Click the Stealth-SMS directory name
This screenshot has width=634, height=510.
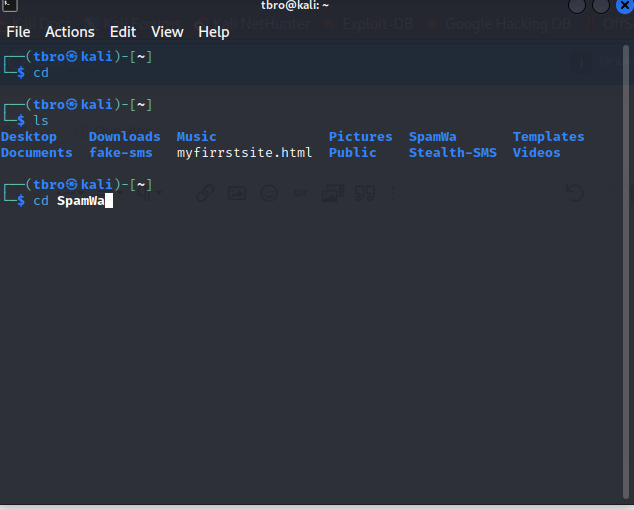452,152
